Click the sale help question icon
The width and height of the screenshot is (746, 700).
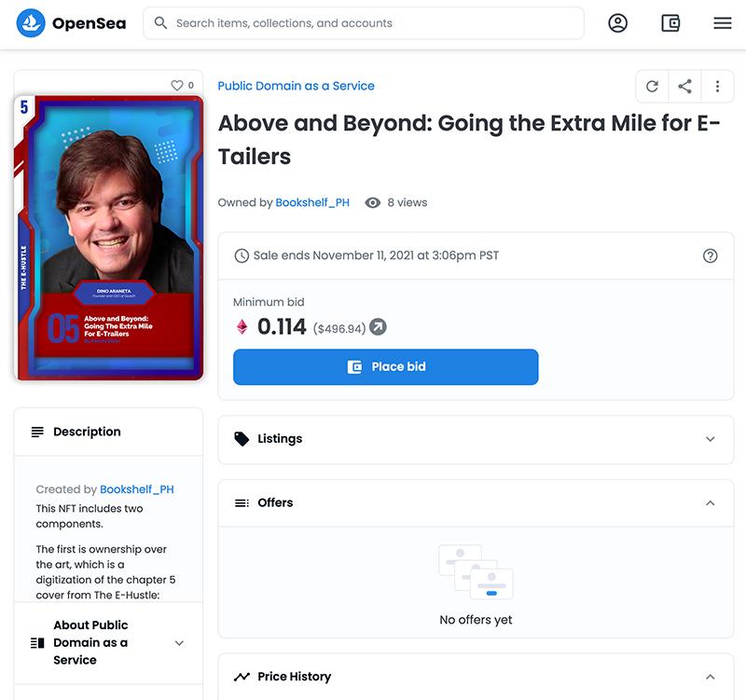710,255
